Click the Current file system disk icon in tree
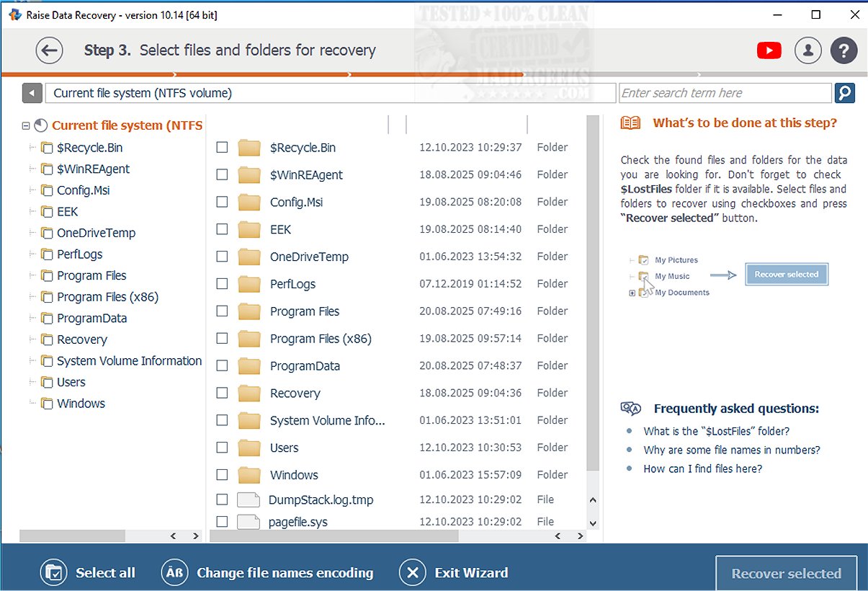The width and height of the screenshot is (868, 591). click(41, 125)
